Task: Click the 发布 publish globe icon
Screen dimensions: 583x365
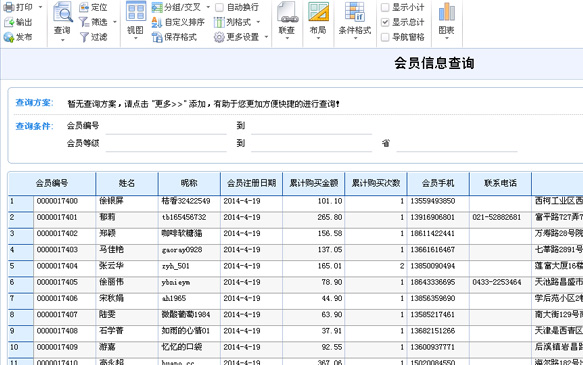Action: coord(9,37)
